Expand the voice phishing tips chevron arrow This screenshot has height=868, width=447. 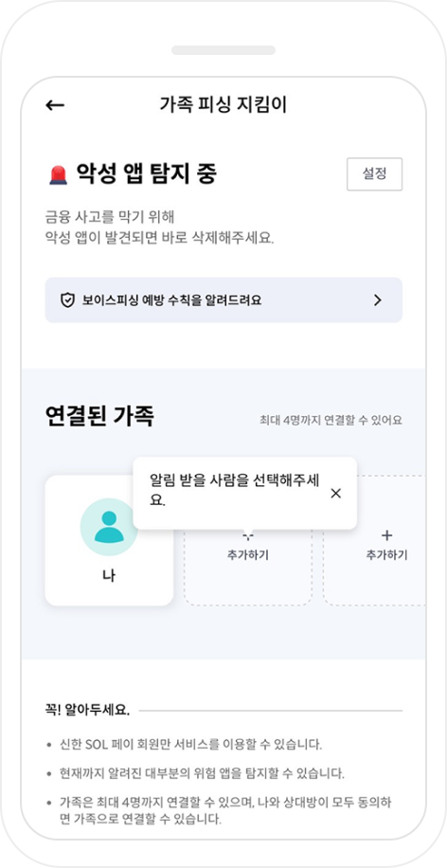tap(378, 300)
